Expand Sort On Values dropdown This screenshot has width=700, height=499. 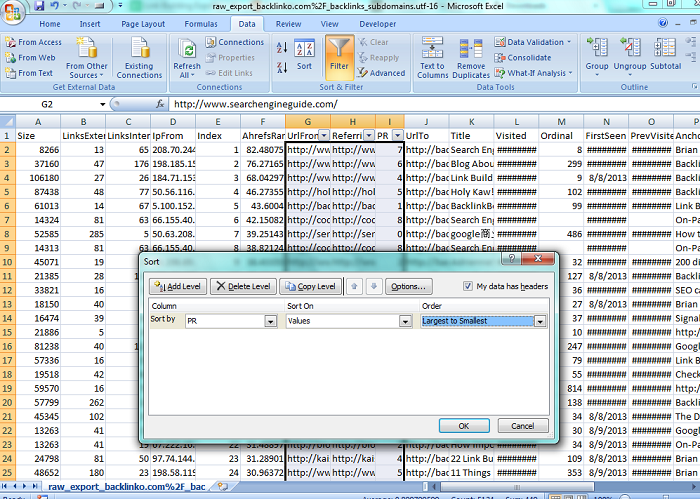405,321
